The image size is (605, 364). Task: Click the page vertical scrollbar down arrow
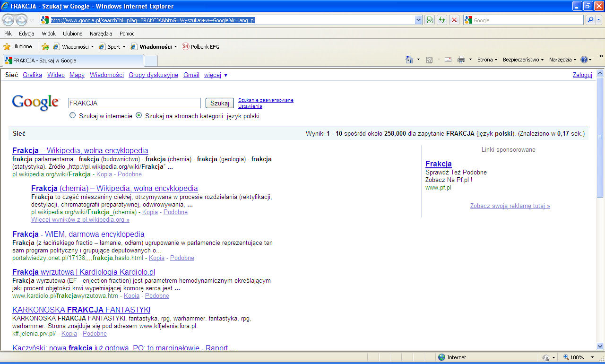pos(600,347)
